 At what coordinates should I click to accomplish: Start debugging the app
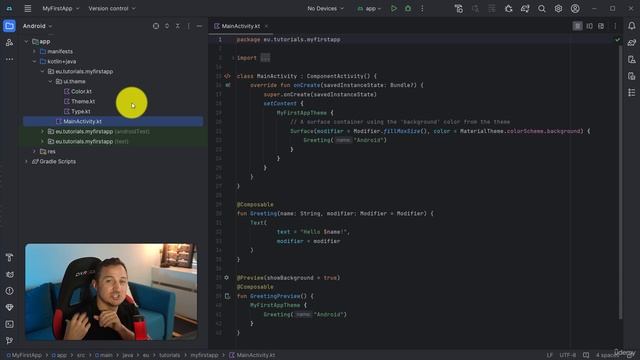408,8
